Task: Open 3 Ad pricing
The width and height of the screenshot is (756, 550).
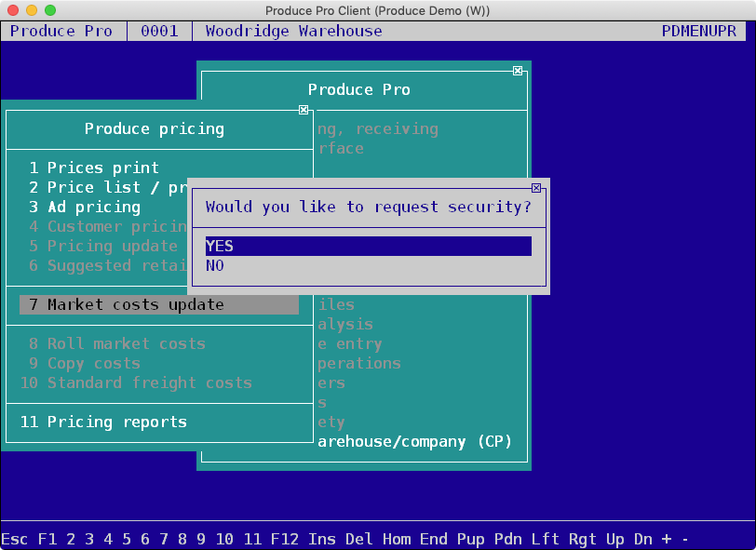Action: 85,207
